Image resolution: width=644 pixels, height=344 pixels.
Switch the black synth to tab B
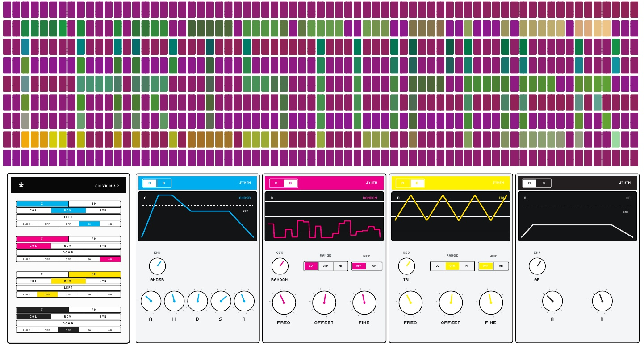[x=544, y=183]
